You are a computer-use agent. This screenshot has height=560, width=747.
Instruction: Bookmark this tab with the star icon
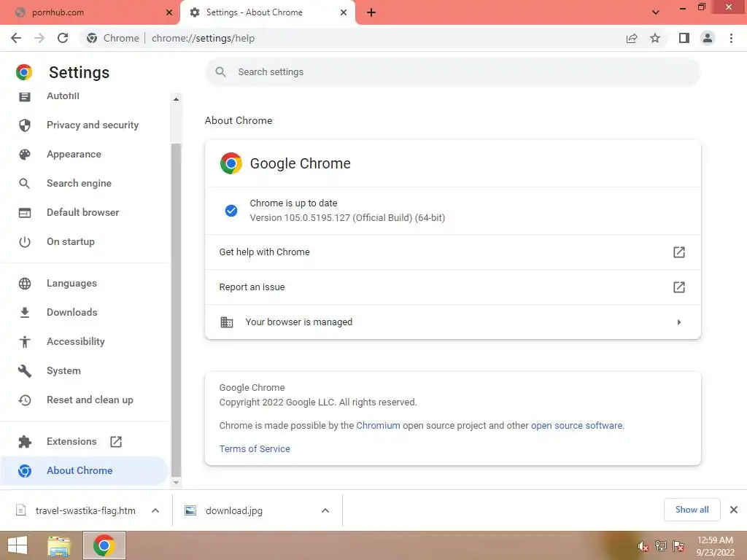click(x=655, y=38)
